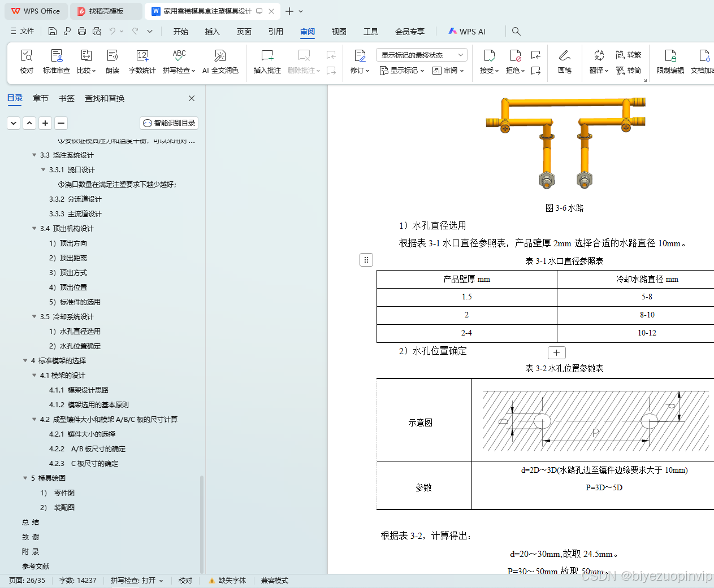This screenshot has height=588, width=714.
Task: Jump to 参考文献 heading in outline
Action: point(36,566)
